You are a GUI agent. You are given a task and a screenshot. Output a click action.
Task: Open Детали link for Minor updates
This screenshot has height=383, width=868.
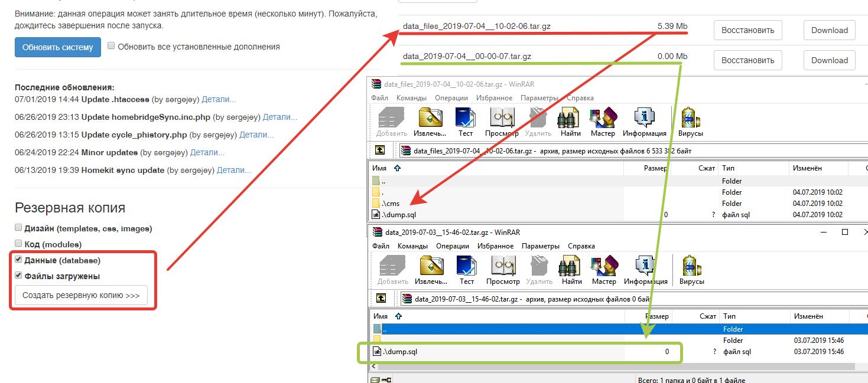pos(207,152)
